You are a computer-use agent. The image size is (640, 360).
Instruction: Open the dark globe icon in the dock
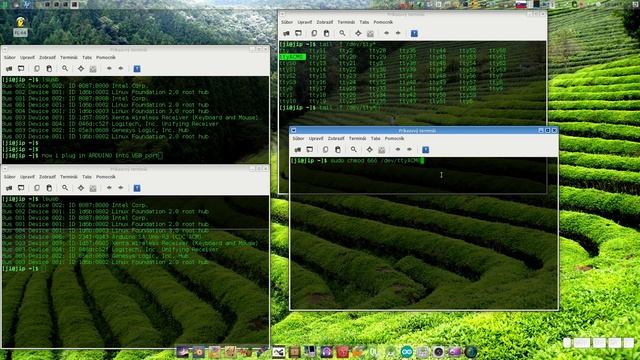click(x=471, y=352)
